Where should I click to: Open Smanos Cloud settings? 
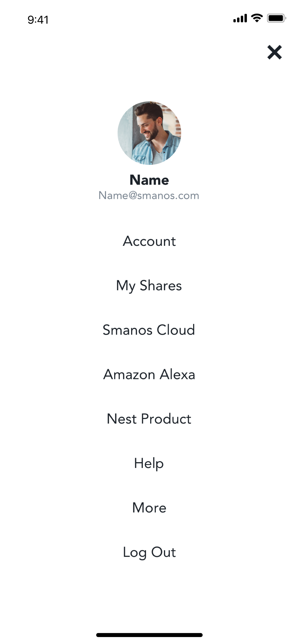[149, 330]
